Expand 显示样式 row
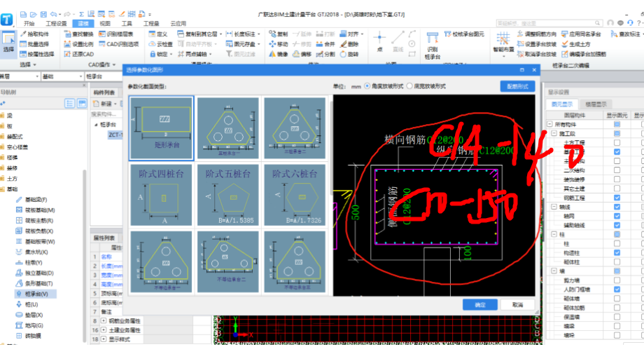 104,339
